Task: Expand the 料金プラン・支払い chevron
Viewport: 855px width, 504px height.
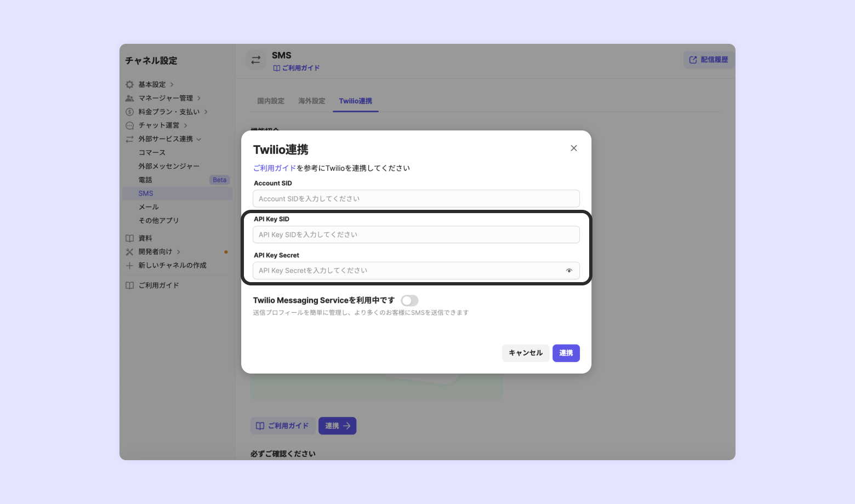Action: [206, 112]
